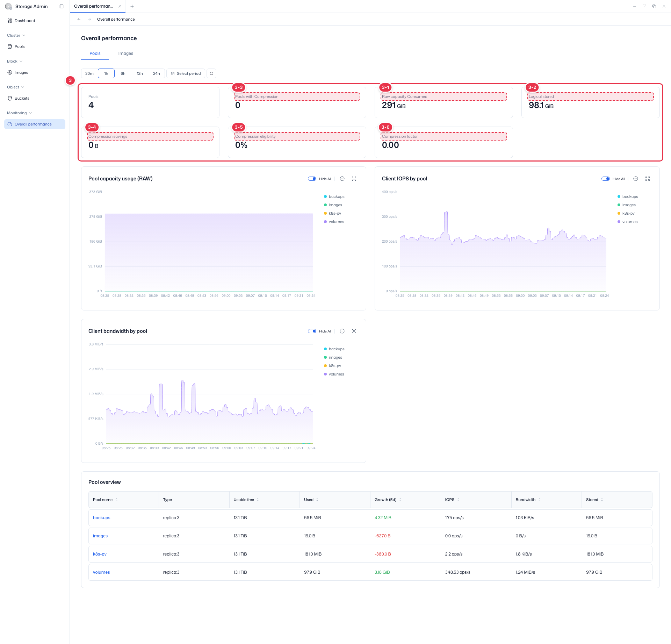Collapse the Monitoring sidebar section
This screenshot has height=644, width=671.
[20, 113]
